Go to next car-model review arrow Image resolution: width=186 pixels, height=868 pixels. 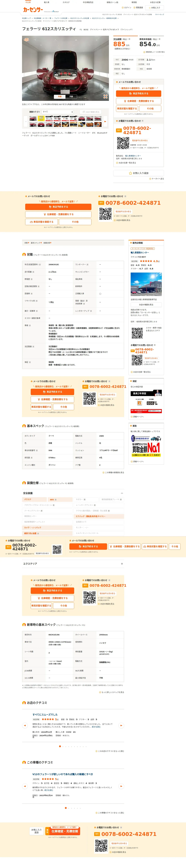pos(121,786)
